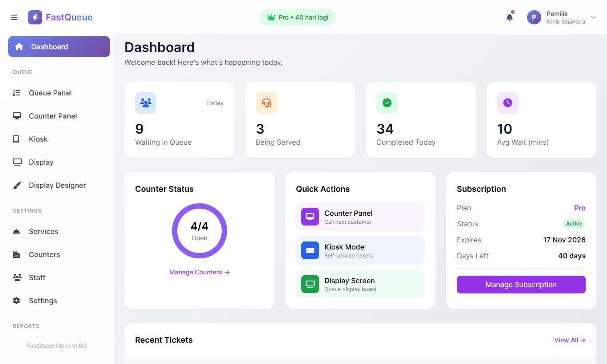Click the FastQueue lightning logo icon
Image resolution: width=607 pixels, height=364 pixels.
(35, 17)
